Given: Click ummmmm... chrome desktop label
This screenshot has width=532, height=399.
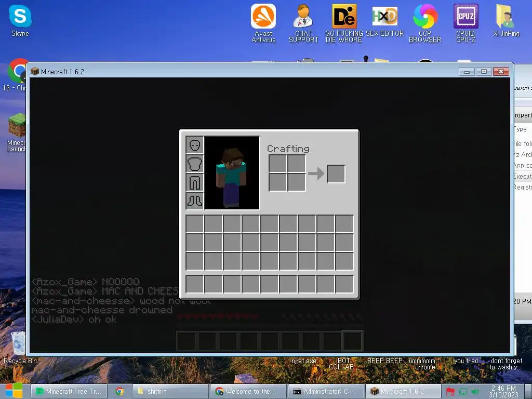Looking at the screenshot, I should 425,364.
